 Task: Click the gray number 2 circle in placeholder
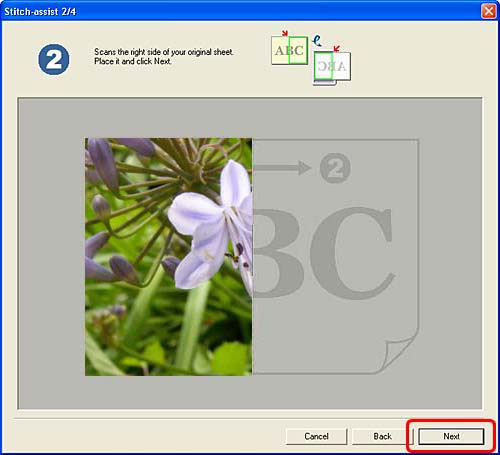coord(335,168)
